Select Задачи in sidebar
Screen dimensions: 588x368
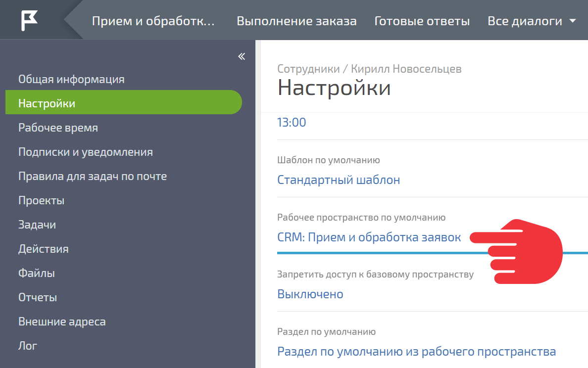[37, 225]
